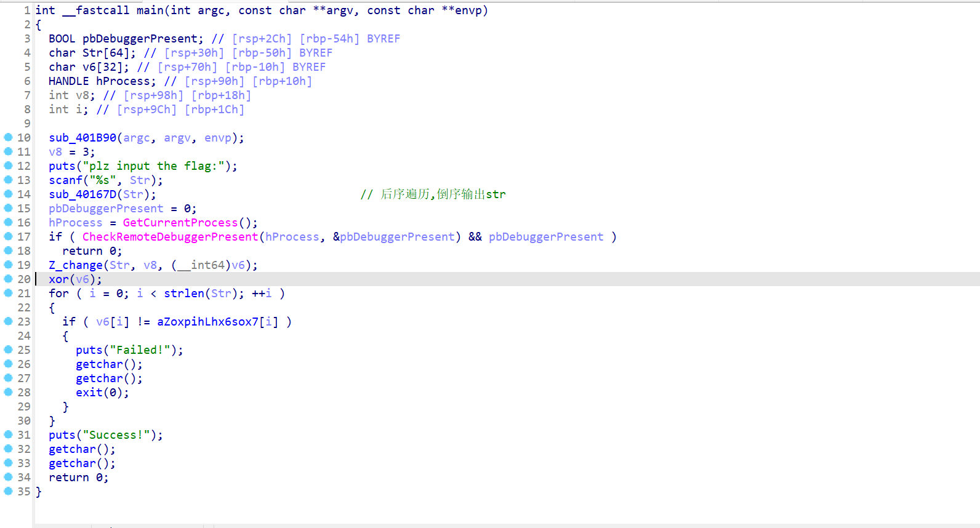Select v6[32] declaration on line 5
980x528 pixels.
103,67
